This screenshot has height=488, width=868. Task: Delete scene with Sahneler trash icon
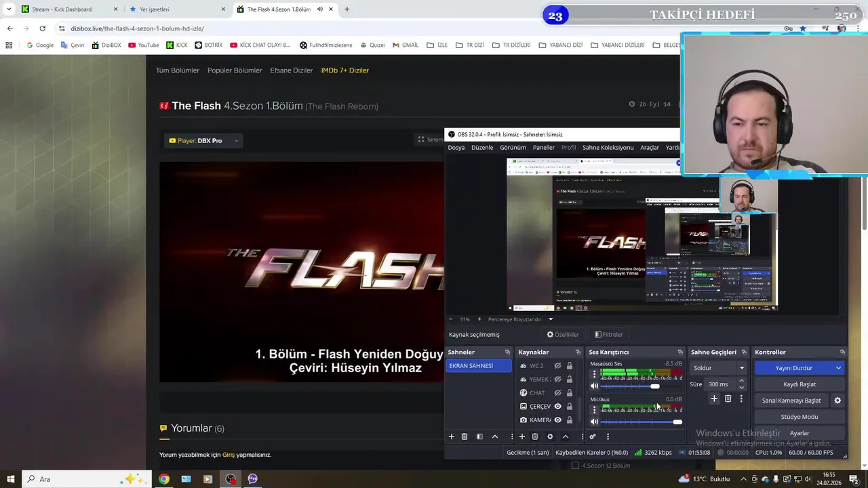pos(465,436)
